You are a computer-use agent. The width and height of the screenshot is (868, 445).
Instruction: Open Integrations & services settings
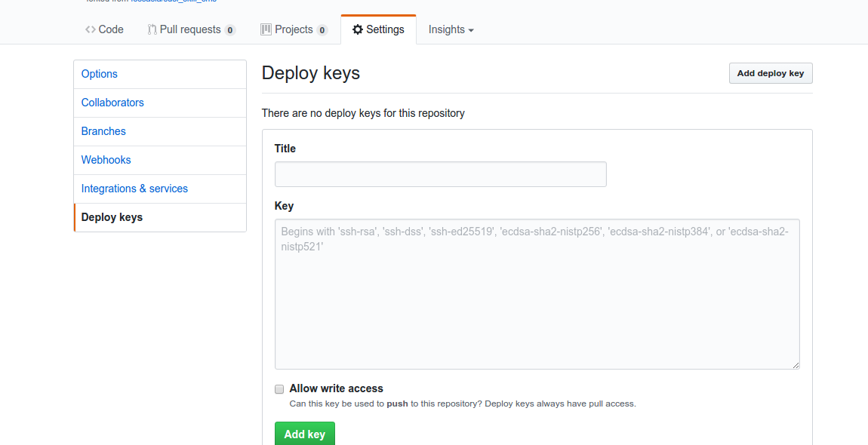160,189
